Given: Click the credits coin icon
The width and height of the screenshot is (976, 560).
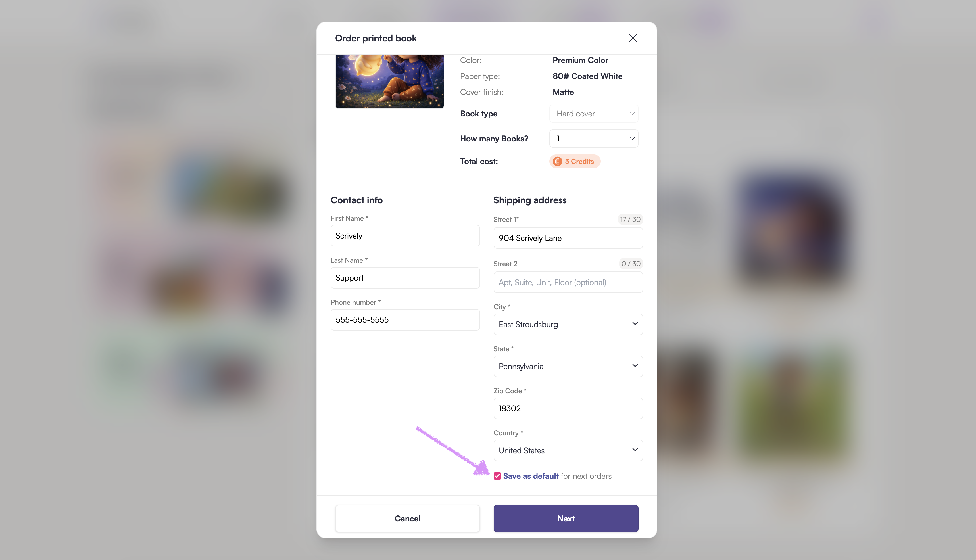Looking at the screenshot, I should pos(557,162).
